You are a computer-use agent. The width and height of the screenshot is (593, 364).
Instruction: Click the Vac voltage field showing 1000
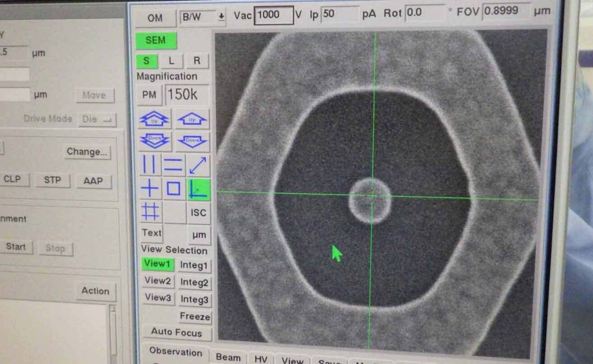(x=273, y=15)
